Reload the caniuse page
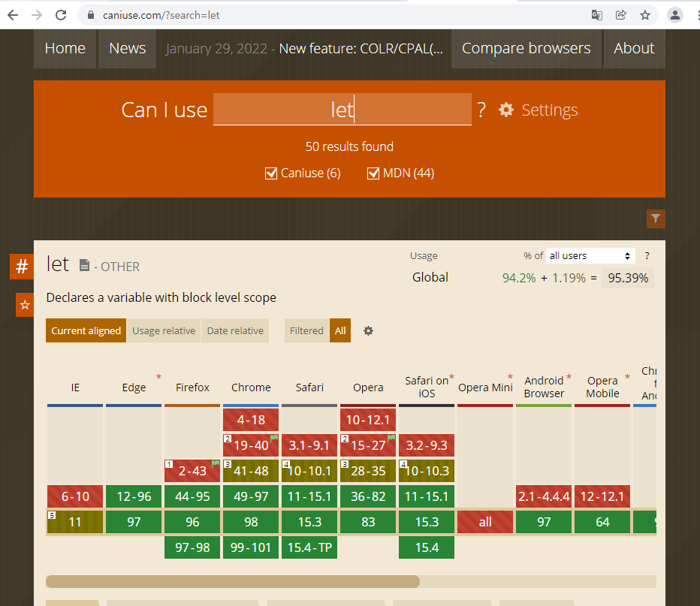The image size is (700, 606). (61, 15)
